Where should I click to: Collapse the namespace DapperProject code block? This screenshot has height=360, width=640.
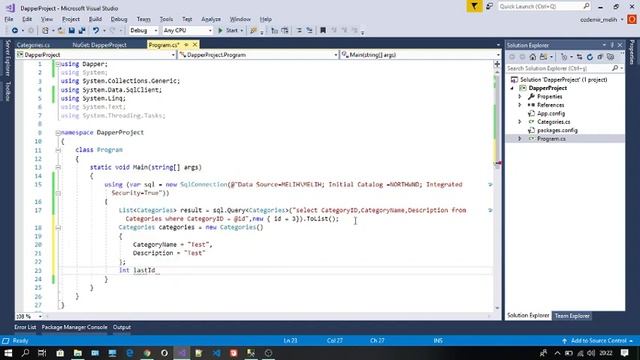pyautogui.click(x=58, y=133)
